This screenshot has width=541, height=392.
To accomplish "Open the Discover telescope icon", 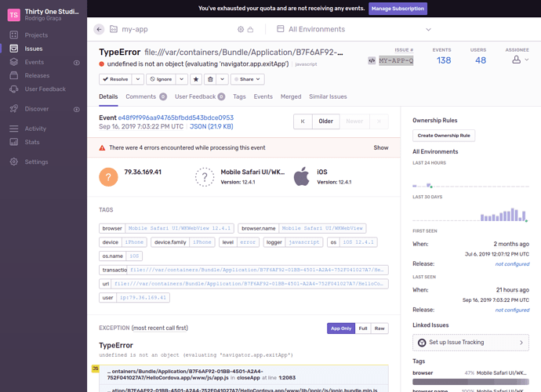I will (14, 109).
